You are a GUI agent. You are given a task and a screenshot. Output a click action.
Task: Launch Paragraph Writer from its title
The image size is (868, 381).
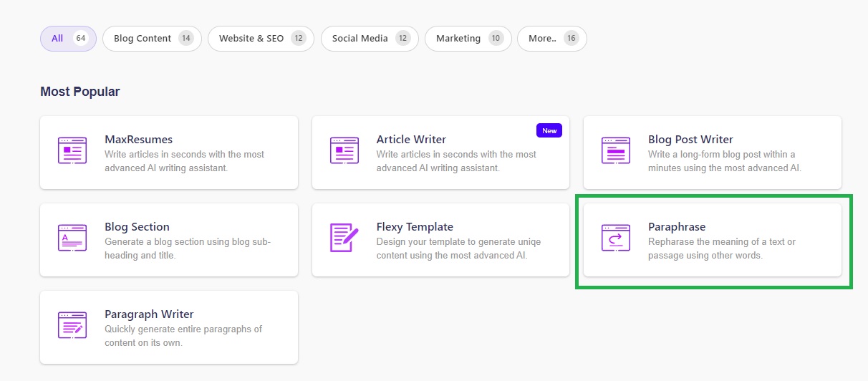tap(149, 314)
